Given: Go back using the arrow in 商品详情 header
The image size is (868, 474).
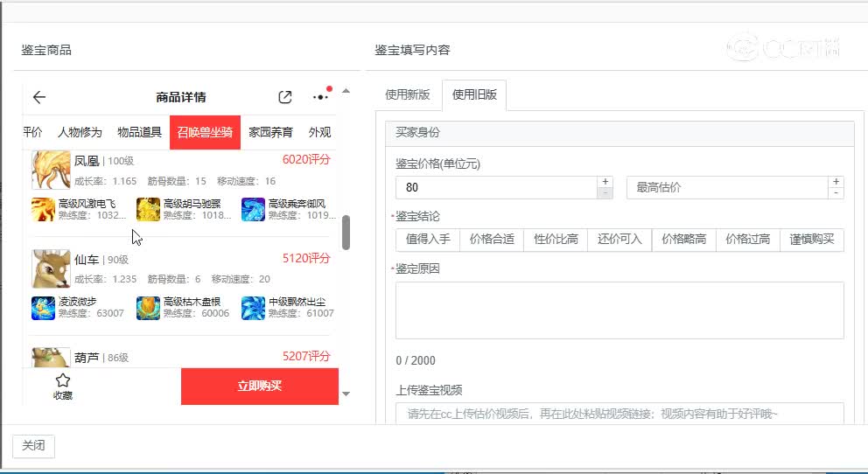Looking at the screenshot, I should pyautogui.click(x=38, y=97).
